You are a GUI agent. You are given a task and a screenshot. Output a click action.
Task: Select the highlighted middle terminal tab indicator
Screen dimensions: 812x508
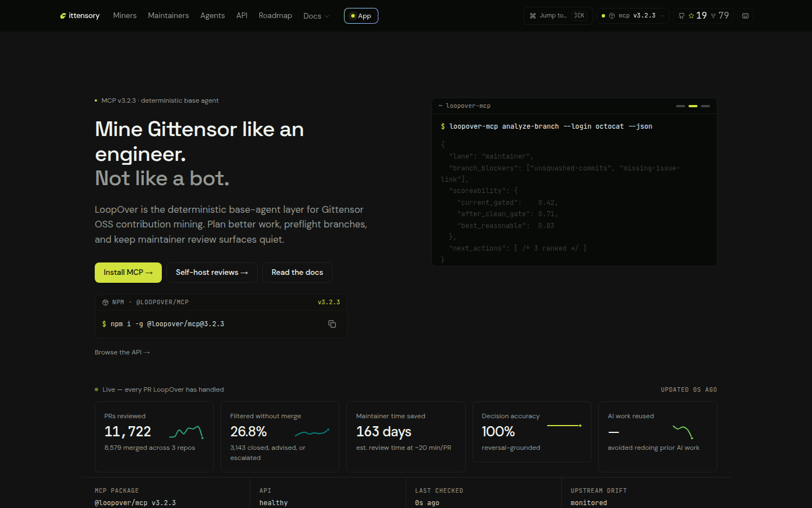[x=693, y=106]
